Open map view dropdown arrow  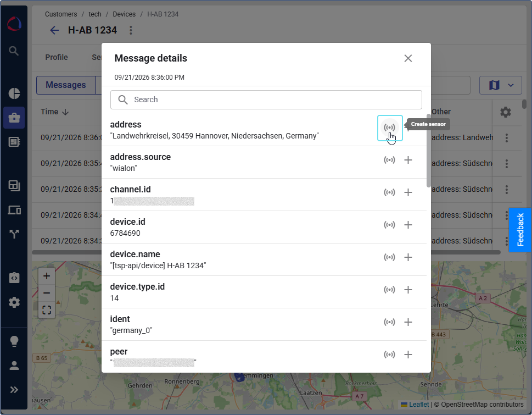pyautogui.click(x=511, y=85)
